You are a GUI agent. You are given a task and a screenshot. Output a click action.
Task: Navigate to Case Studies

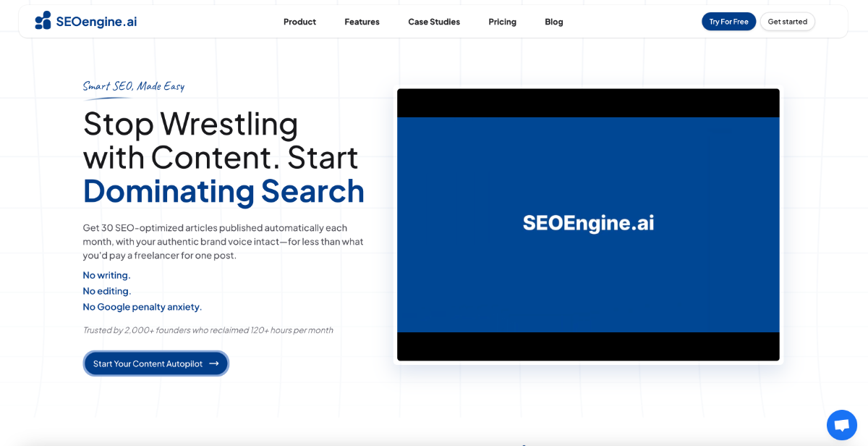pos(434,22)
